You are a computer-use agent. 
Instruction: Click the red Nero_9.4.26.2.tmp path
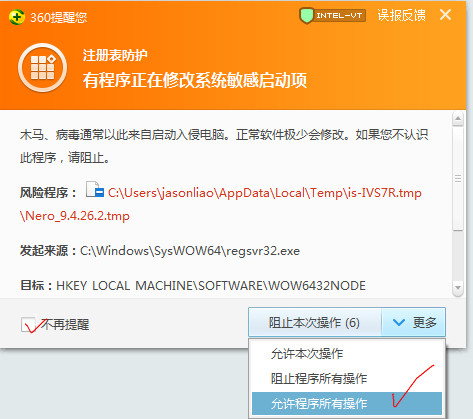pyautogui.click(x=75, y=216)
